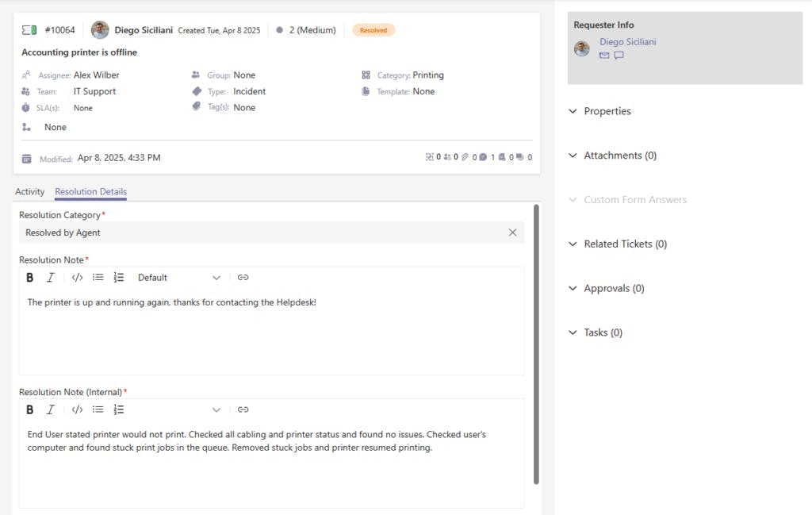The height and width of the screenshot is (515, 812).
Task: Expand the Tasks (0) section
Action: click(596, 332)
